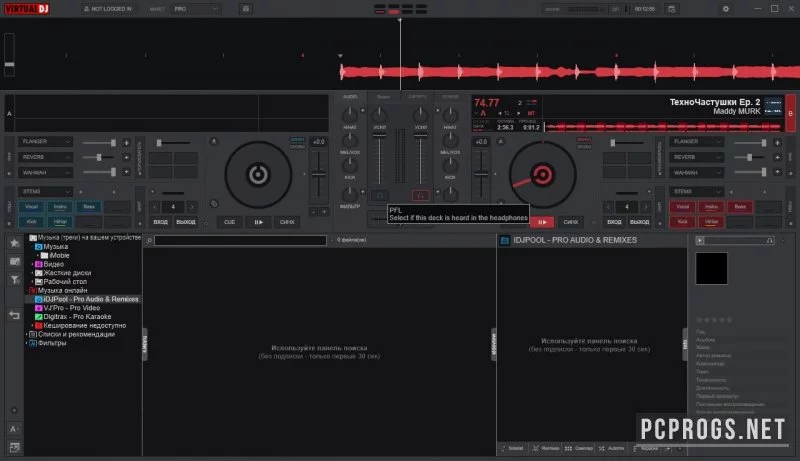Open the left deck FLANGER effect dropdown
The image size is (800, 461).
click(45, 141)
